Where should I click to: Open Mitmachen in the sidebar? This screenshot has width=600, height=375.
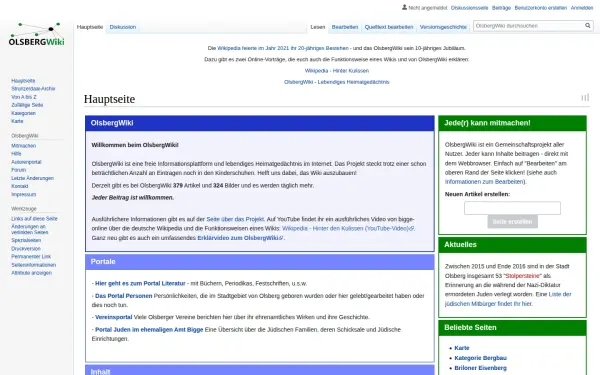pos(24,146)
